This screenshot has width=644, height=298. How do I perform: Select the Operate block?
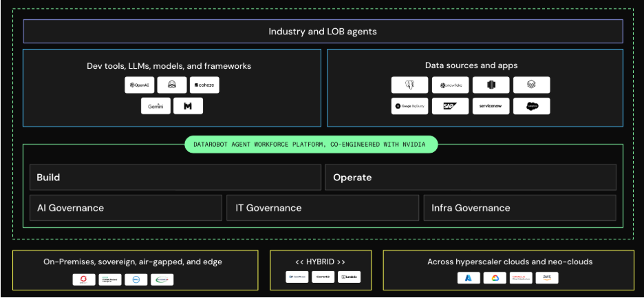coord(471,177)
